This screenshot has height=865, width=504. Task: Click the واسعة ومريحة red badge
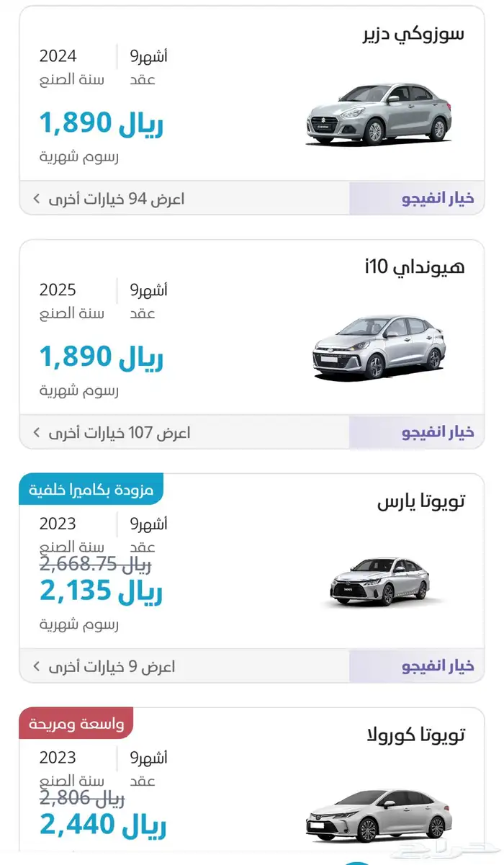pos(76,724)
